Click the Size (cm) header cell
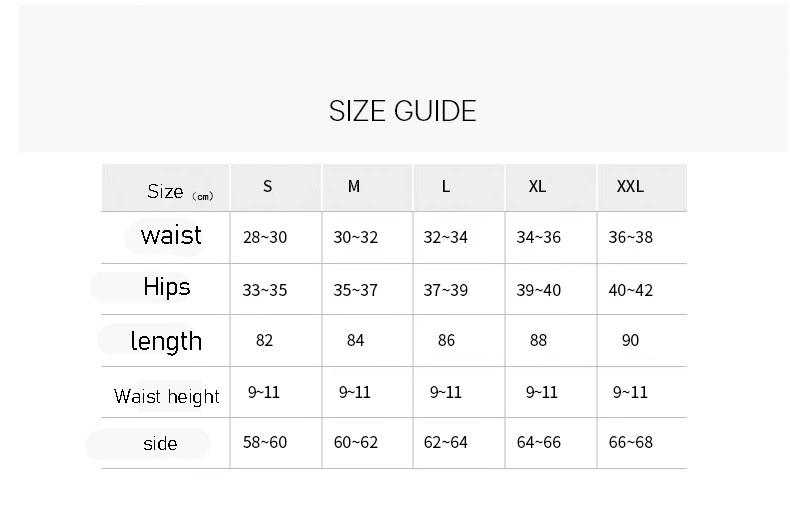Image resolution: width=790 pixels, height=524 pixels. (180, 192)
